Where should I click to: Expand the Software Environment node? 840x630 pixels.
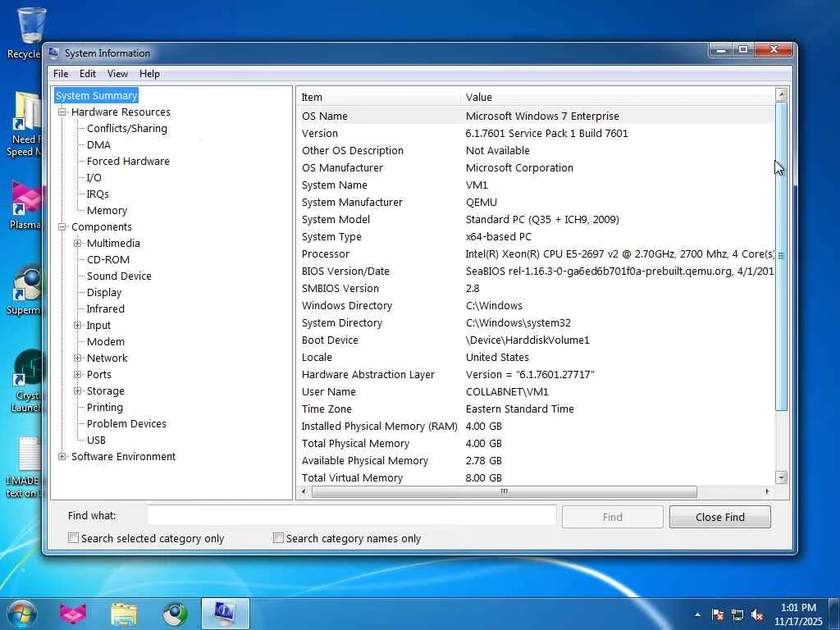click(x=62, y=456)
